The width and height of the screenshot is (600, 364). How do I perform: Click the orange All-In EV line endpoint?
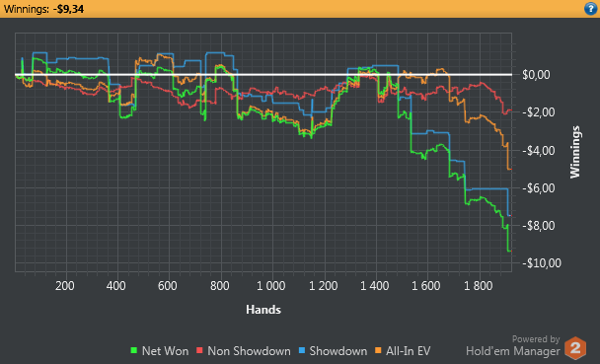(509, 169)
